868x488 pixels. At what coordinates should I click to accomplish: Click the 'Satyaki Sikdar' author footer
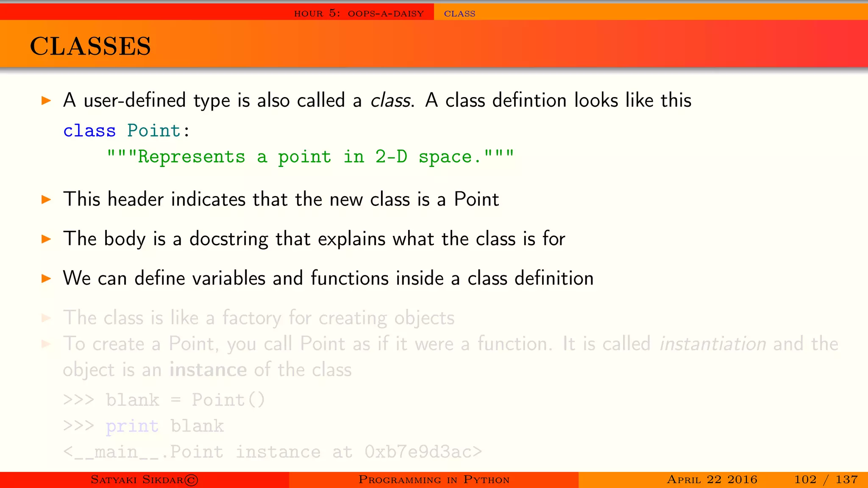pyautogui.click(x=145, y=480)
